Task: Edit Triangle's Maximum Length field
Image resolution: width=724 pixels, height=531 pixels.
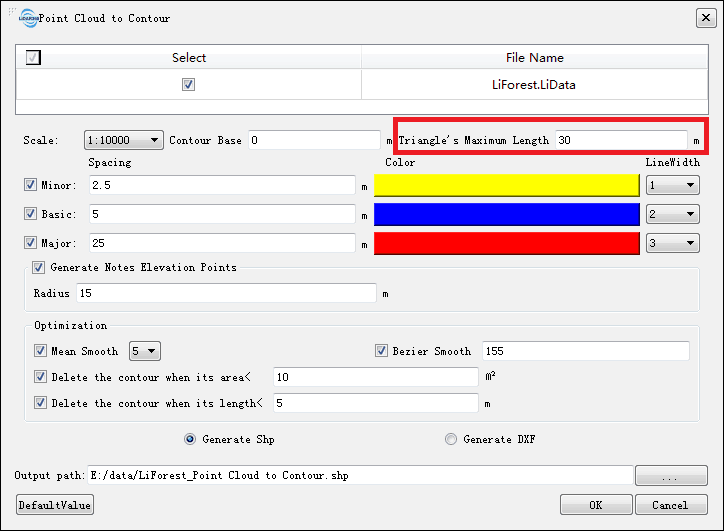Action: point(621,140)
